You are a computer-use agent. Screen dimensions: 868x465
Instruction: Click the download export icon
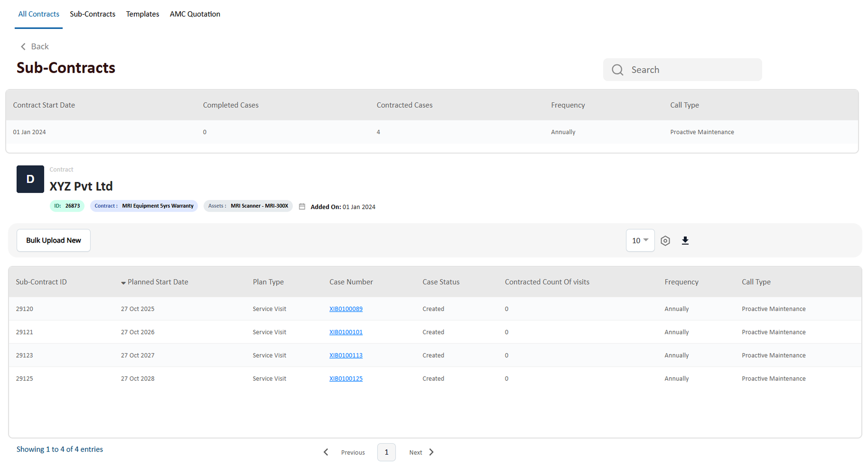click(x=685, y=241)
